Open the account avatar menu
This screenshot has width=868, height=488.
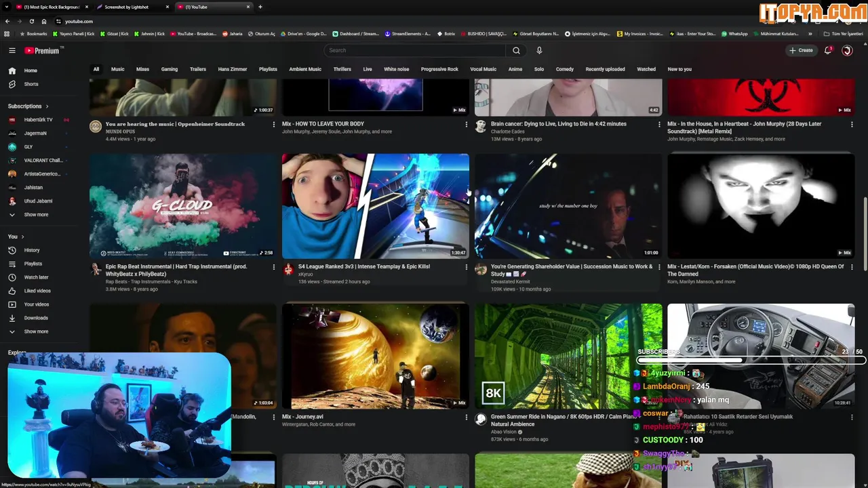(847, 50)
